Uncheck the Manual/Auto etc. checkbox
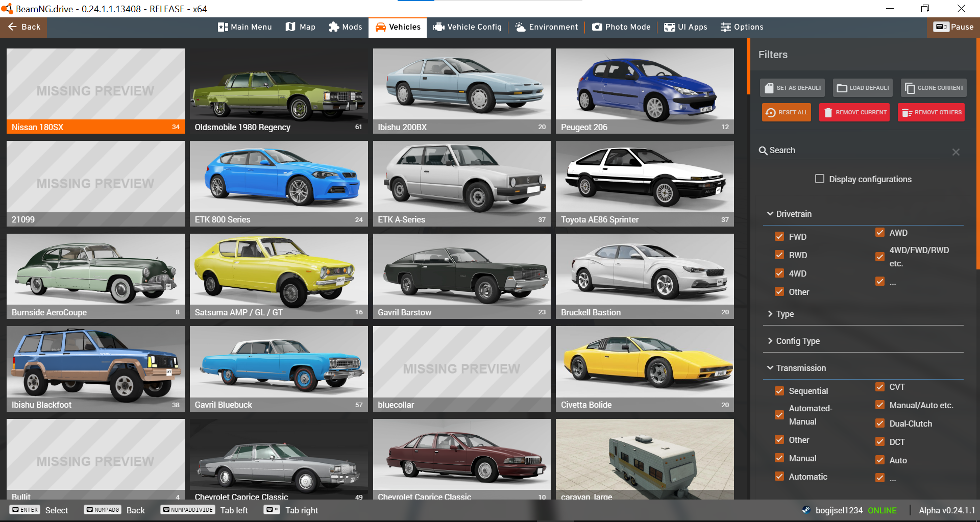Screen dimensions: 980x522 pyautogui.click(x=880, y=405)
